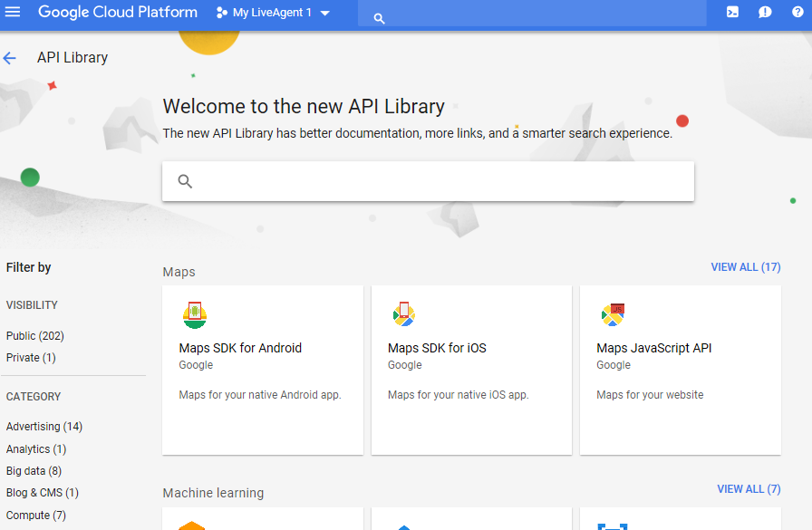Click the top bar search magnifier icon

coord(379,19)
